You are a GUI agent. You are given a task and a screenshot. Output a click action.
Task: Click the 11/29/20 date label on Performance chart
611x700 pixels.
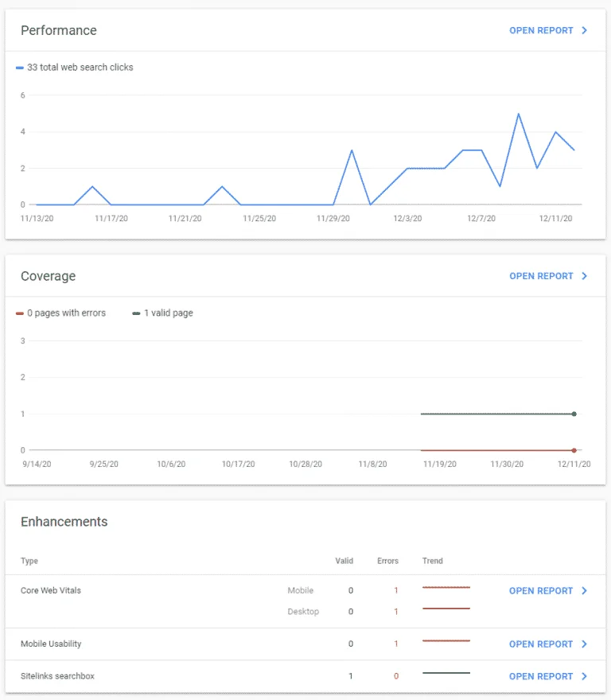pyautogui.click(x=333, y=218)
